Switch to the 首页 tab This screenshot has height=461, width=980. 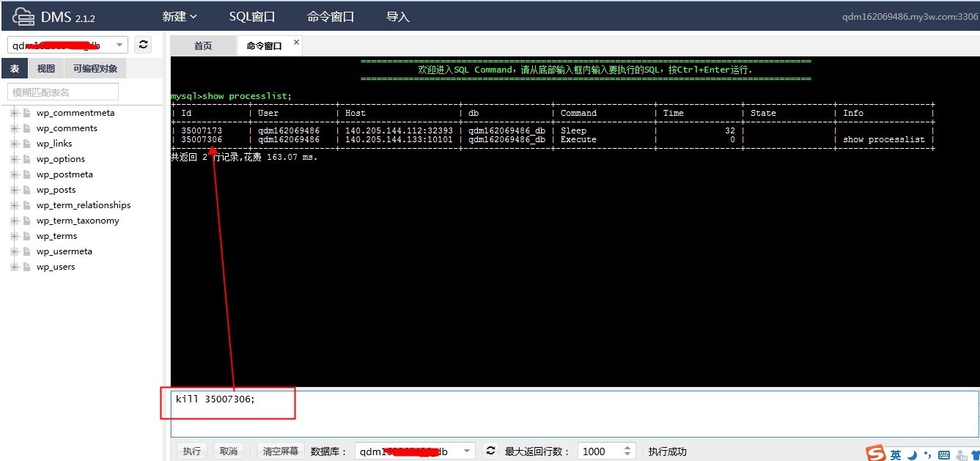[x=203, y=45]
